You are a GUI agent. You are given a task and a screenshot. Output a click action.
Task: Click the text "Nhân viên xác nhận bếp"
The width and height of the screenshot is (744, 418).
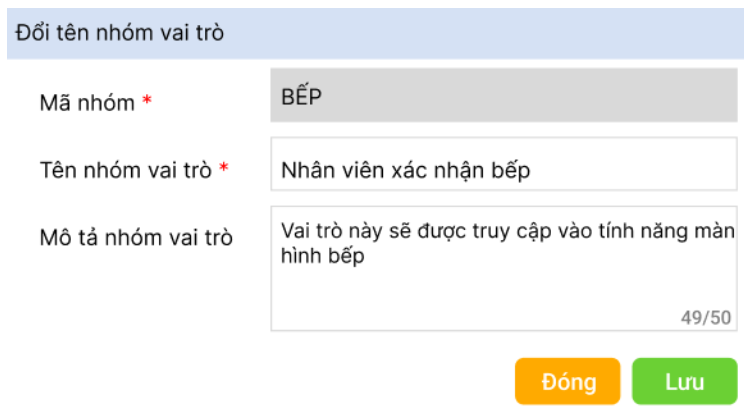point(405,170)
